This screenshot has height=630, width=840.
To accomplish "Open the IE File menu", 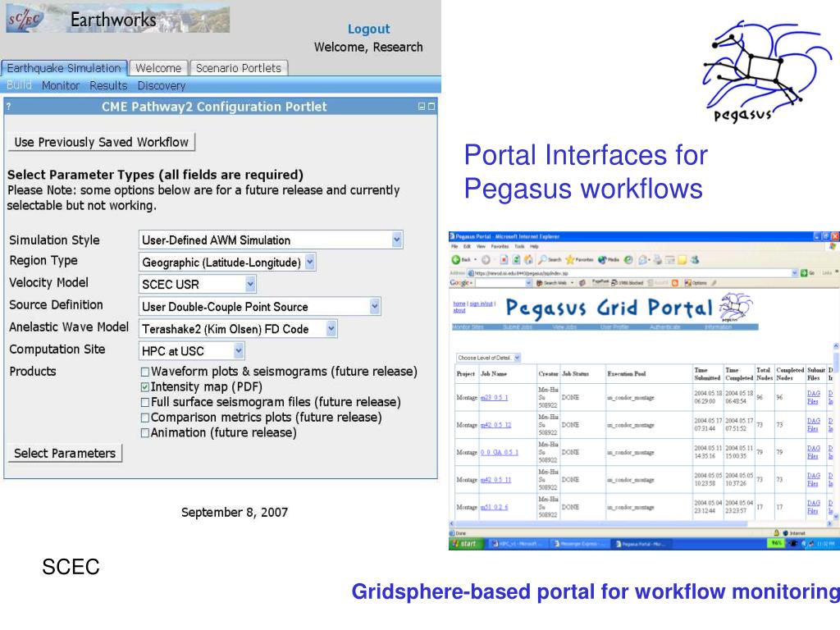I will [454, 246].
